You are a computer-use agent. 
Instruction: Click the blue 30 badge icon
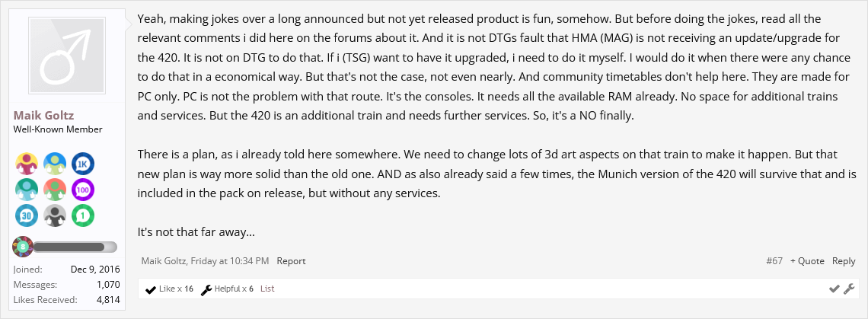[x=26, y=215]
